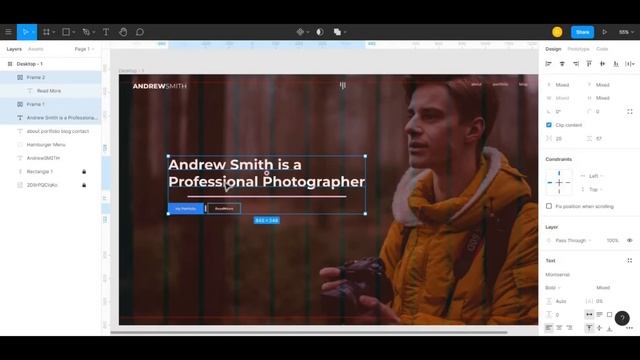Unlock the Rectangle 1 layer

(84, 171)
